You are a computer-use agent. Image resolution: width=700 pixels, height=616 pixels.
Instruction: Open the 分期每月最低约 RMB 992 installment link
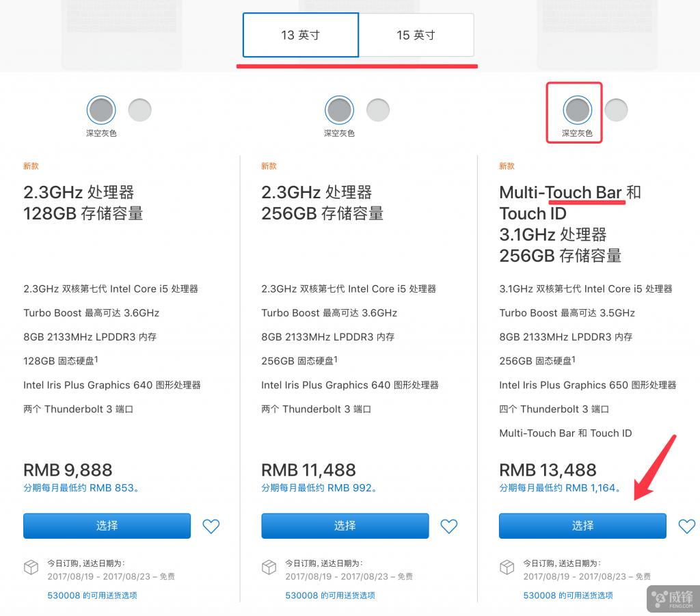[316, 487]
